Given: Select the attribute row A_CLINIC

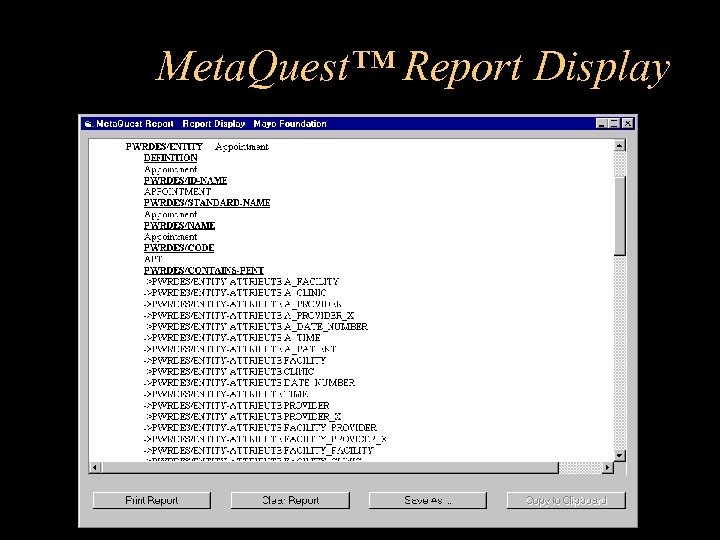Looking at the screenshot, I should pos(235,292).
